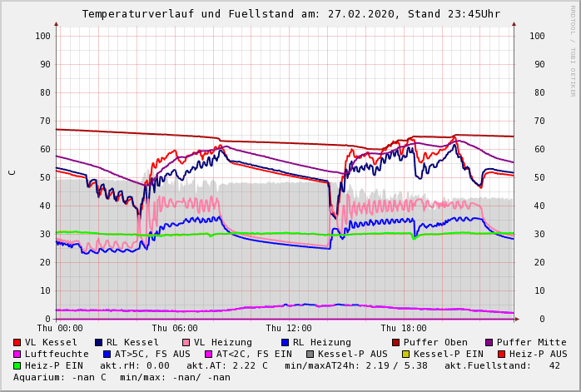Viewport: 581px width, 392px height.
Task: Click the akt.Fuellstand value 42
Action: coord(554,365)
